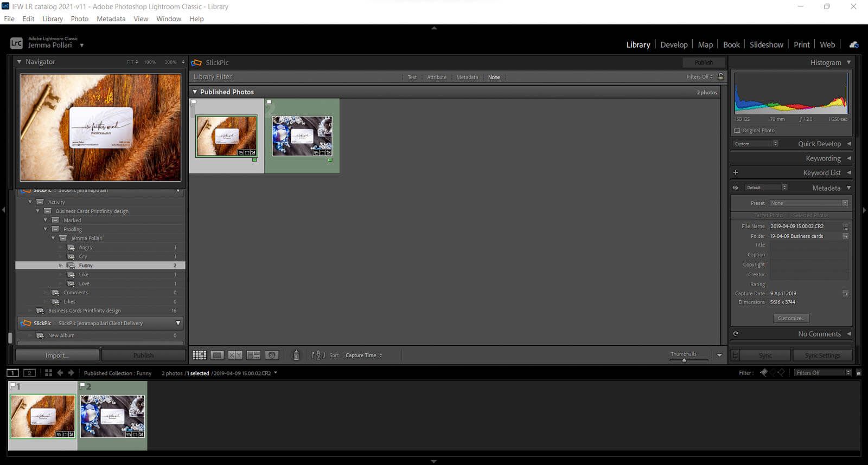Toggle sort direction A-Z icon
The width and height of the screenshot is (868, 465).
[318, 356]
